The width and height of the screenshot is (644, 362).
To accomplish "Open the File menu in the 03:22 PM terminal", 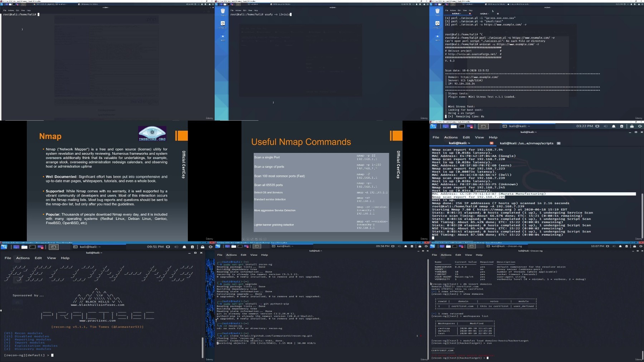I will click(436, 137).
